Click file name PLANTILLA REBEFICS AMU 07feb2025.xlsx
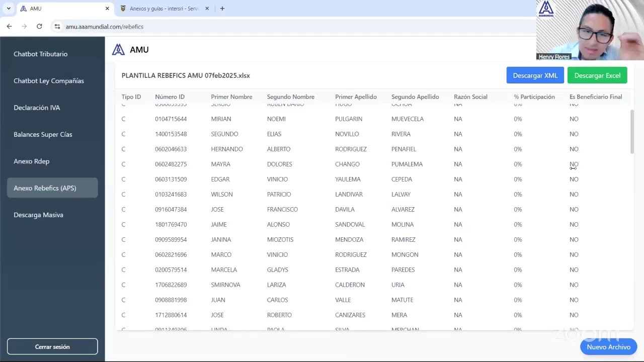 [x=186, y=75]
